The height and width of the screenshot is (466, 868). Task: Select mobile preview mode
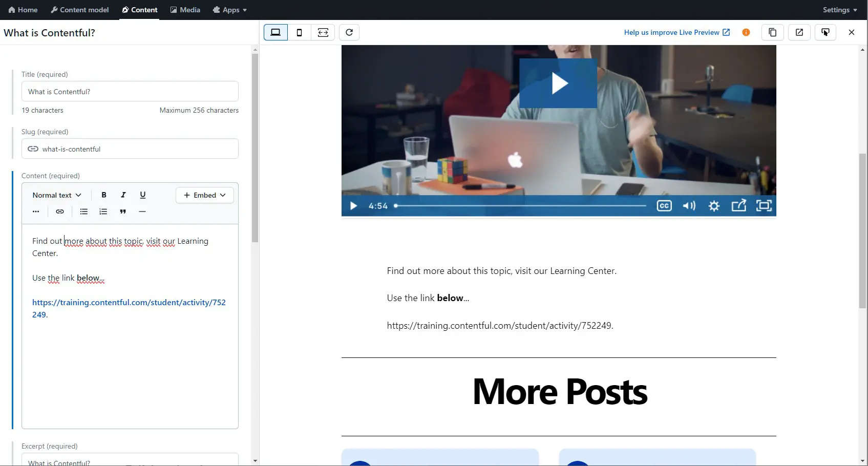click(300, 32)
